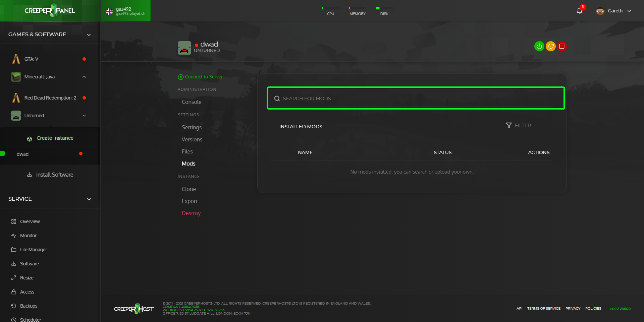Click the Minecraft: Java grass block icon
Image resolution: width=644 pixels, height=322 pixels.
[16, 77]
